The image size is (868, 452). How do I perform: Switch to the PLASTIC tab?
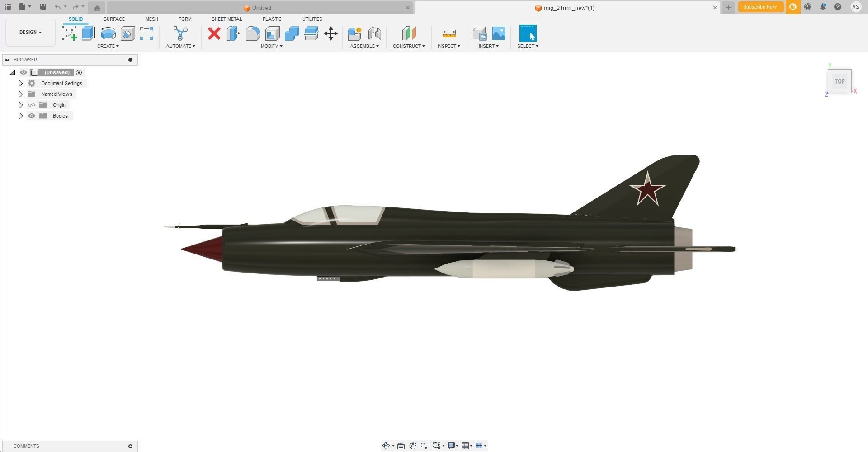point(272,19)
